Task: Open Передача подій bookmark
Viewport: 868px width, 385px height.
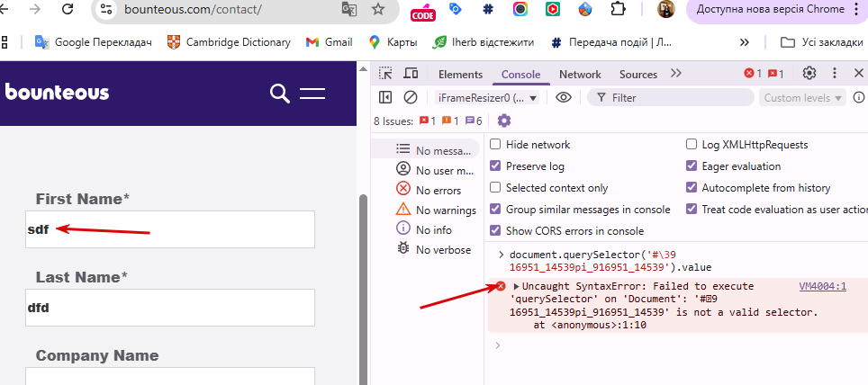Action: pos(611,42)
